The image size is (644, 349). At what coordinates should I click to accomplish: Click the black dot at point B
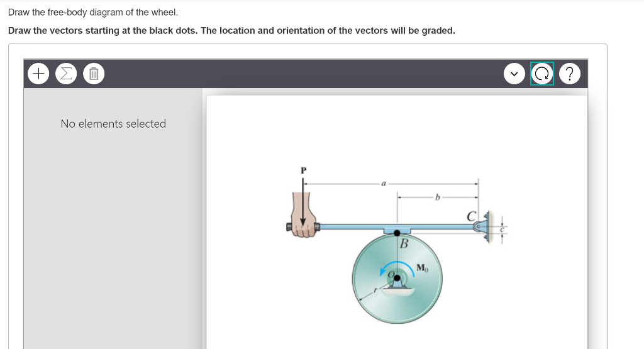click(397, 233)
